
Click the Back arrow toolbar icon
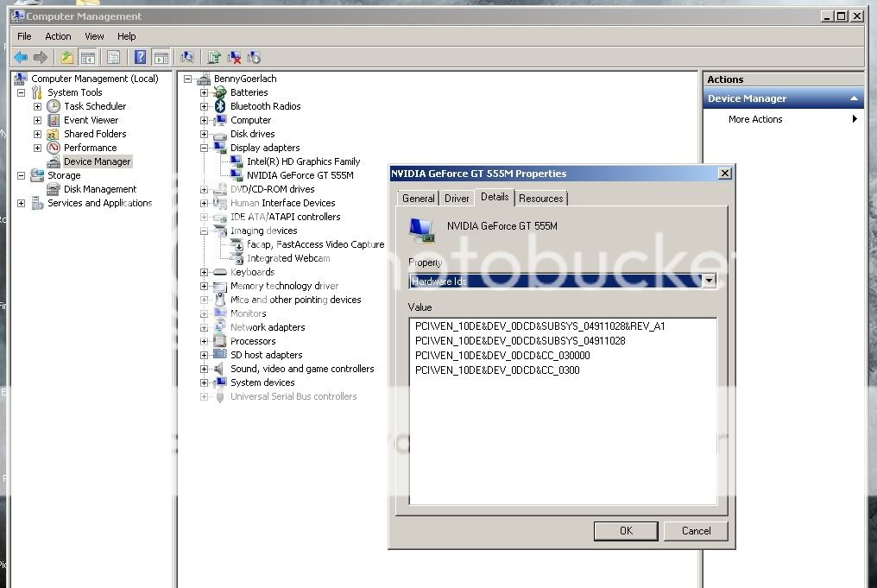21,58
